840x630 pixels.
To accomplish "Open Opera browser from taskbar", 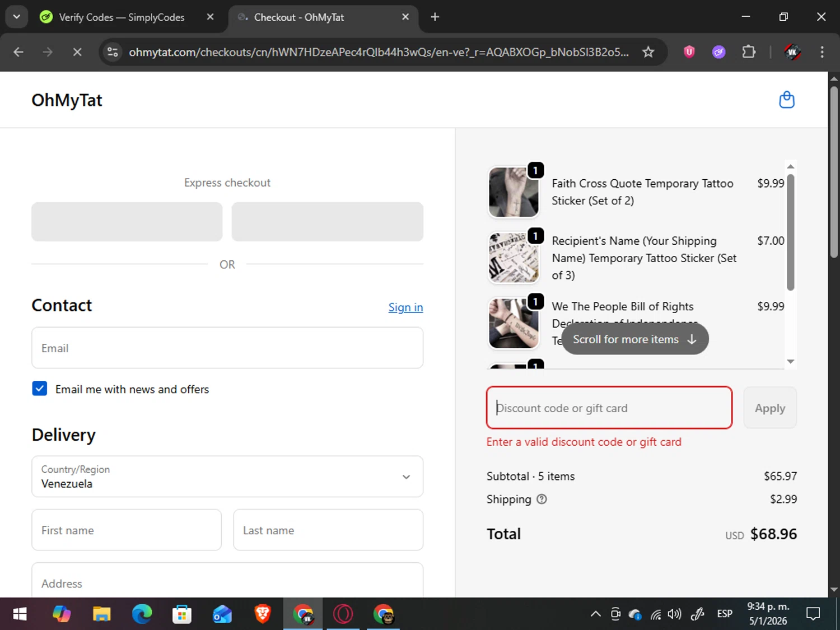I will click(x=343, y=614).
